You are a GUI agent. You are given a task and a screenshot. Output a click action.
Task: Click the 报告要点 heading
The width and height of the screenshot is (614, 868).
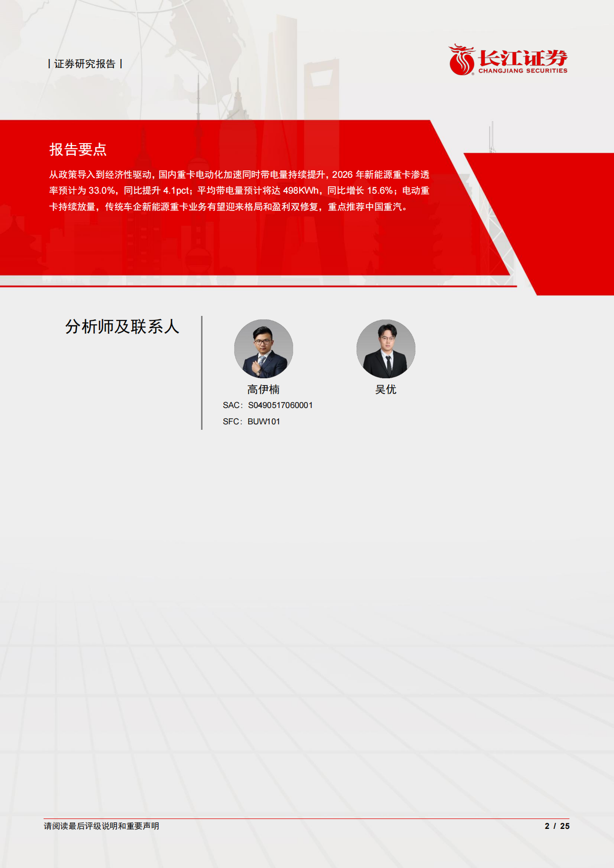78,149
